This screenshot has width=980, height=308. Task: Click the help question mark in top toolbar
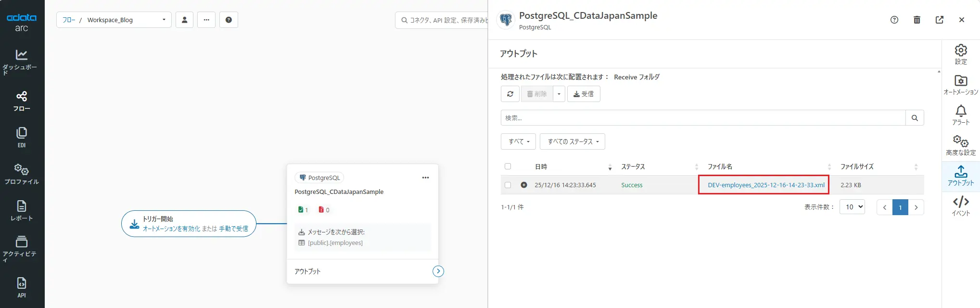(x=229, y=20)
